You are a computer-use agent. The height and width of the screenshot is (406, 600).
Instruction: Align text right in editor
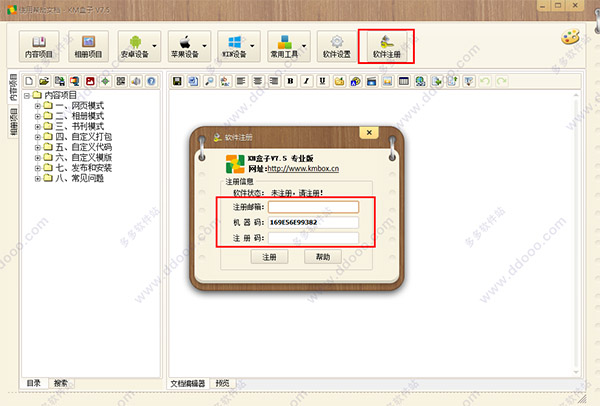[274, 81]
